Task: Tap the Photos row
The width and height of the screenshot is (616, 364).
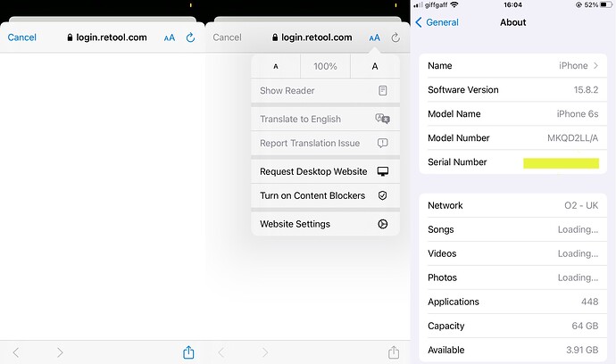Action: [x=512, y=277]
